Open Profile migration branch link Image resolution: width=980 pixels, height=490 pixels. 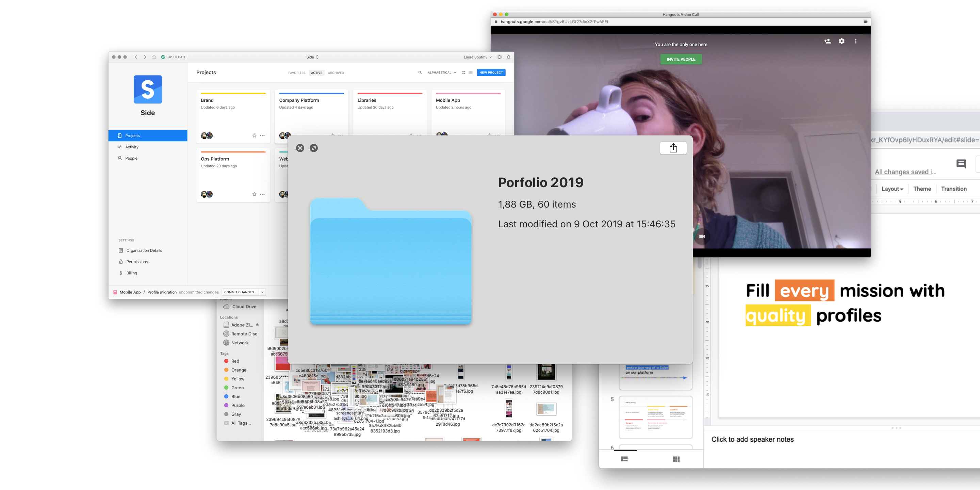point(162,292)
